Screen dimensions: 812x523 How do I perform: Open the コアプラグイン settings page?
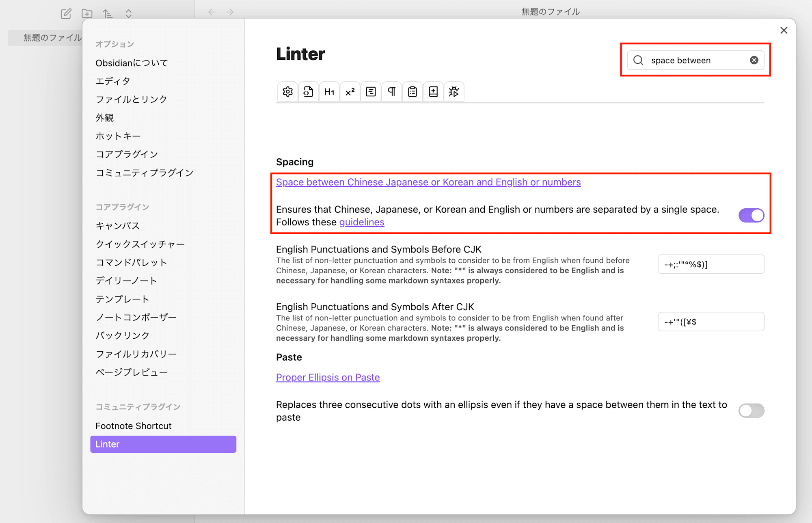[x=127, y=154]
